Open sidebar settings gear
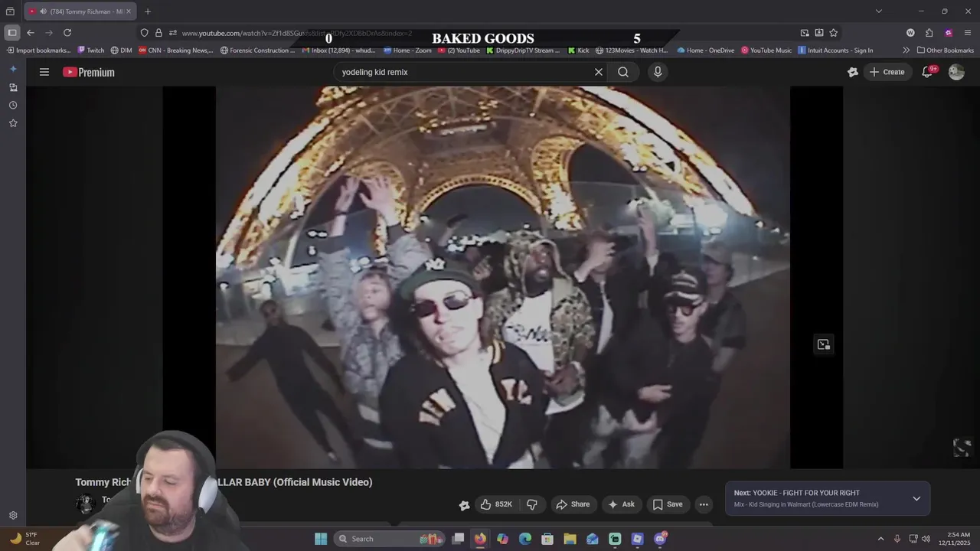Image resolution: width=980 pixels, height=551 pixels. click(13, 516)
